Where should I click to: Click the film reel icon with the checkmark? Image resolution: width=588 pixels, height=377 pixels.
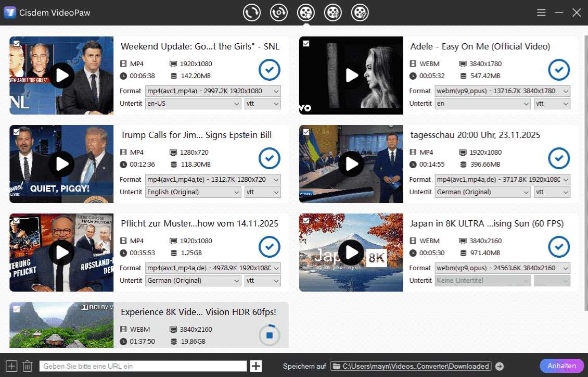click(360, 12)
